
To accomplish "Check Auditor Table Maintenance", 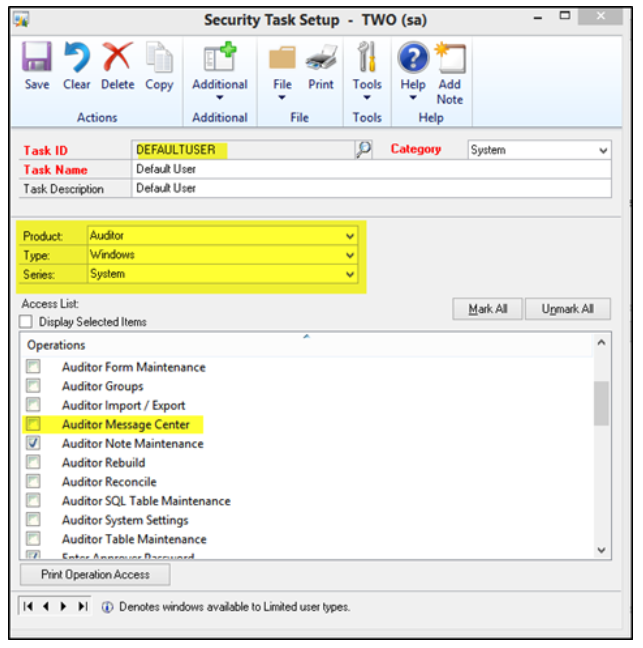I will coord(33,538).
